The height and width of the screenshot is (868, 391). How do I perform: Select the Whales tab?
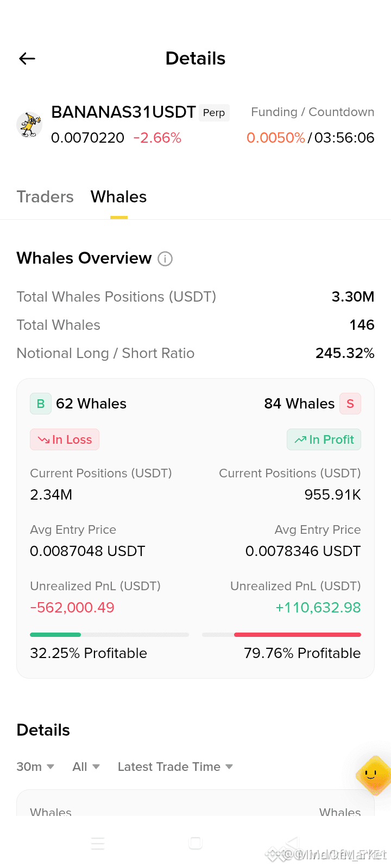(119, 197)
